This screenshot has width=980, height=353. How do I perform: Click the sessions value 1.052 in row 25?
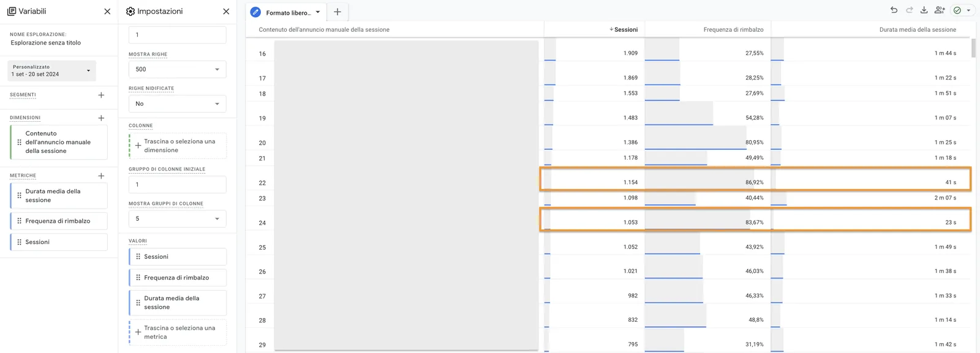tap(630, 247)
